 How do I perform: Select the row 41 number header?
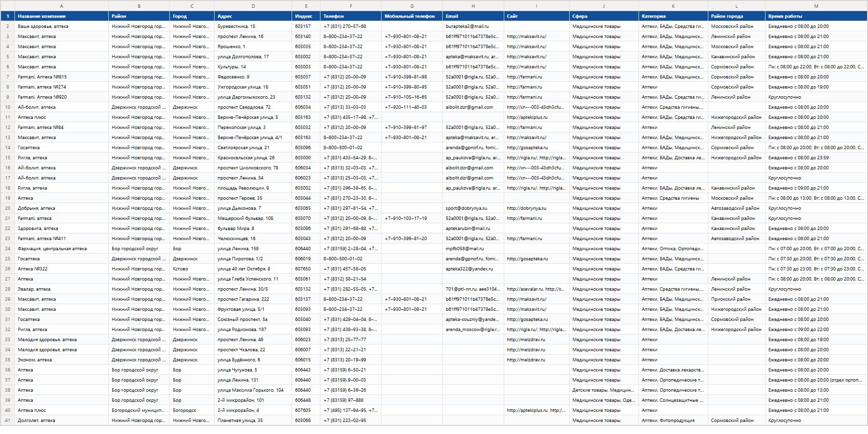[7, 421]
